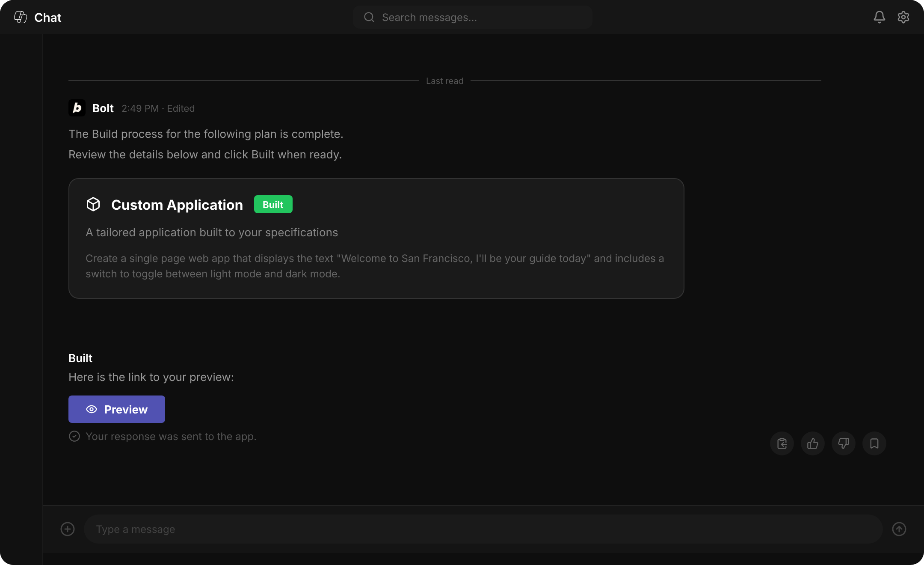Send message with arrow-up icon

tap(899, 529)
